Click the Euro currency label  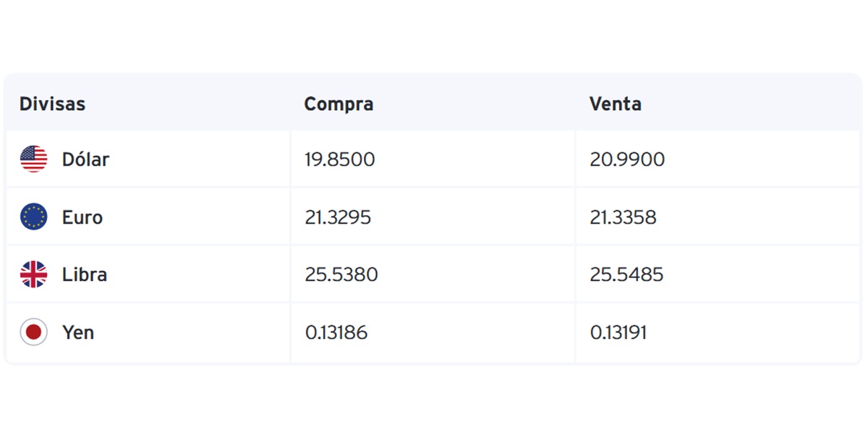pyautogui.click(x=82, y=217)
